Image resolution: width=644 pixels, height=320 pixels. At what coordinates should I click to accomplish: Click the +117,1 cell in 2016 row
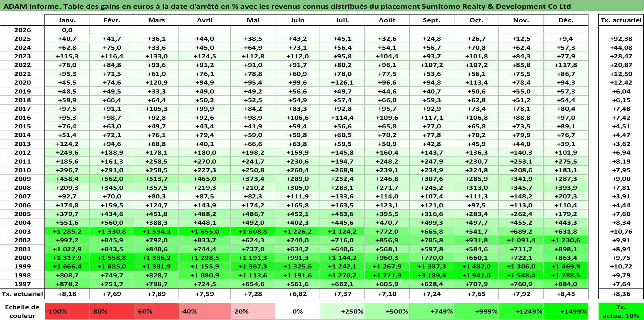[x=432, y=118]
